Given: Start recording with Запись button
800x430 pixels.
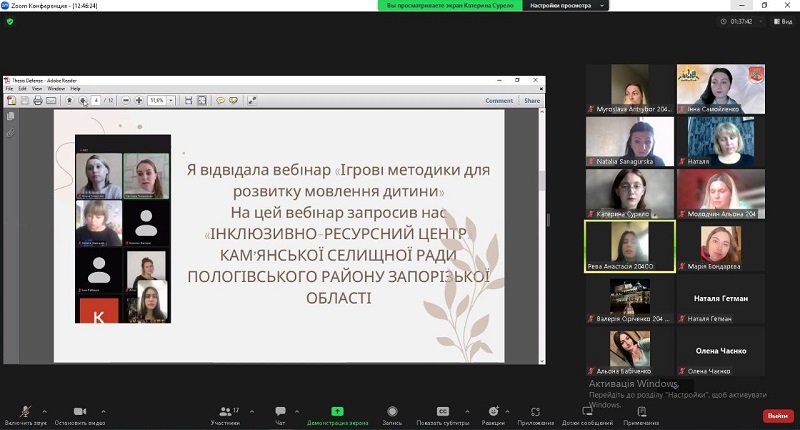Looking at the screenshot, I should coord(392,412).
